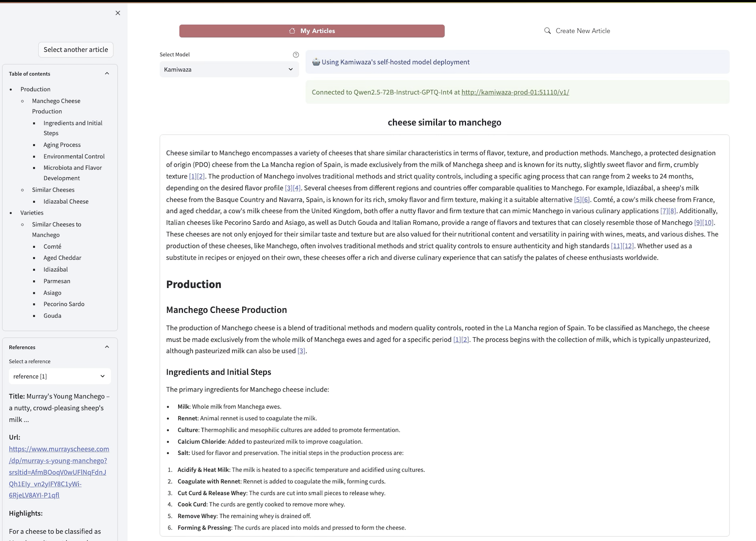Click the Cut Curd & Release Whey step

[x=282, y=493]
